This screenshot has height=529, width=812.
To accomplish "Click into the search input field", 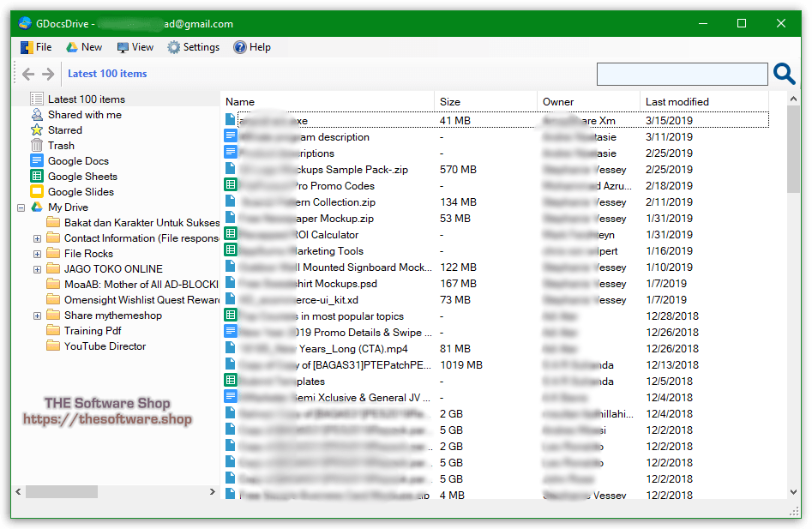I will 682,74.
